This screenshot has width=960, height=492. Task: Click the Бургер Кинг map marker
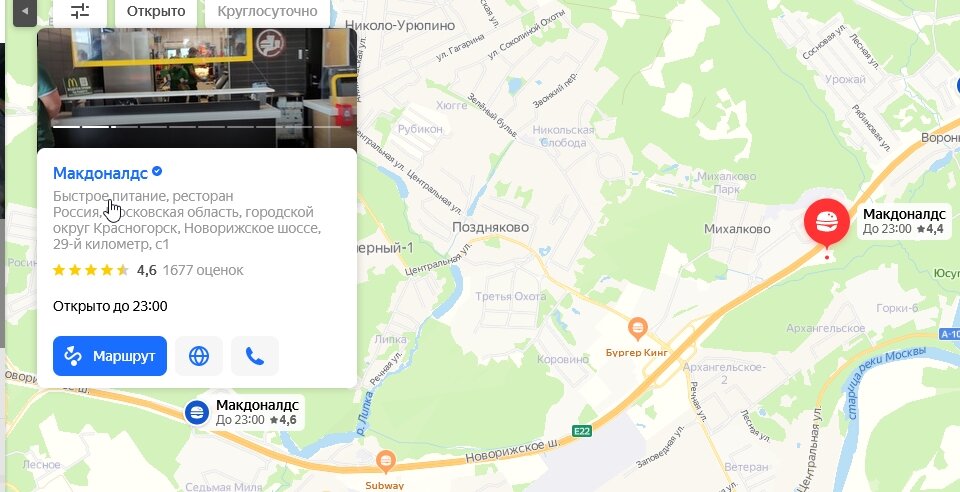click(x=637, y=329)
